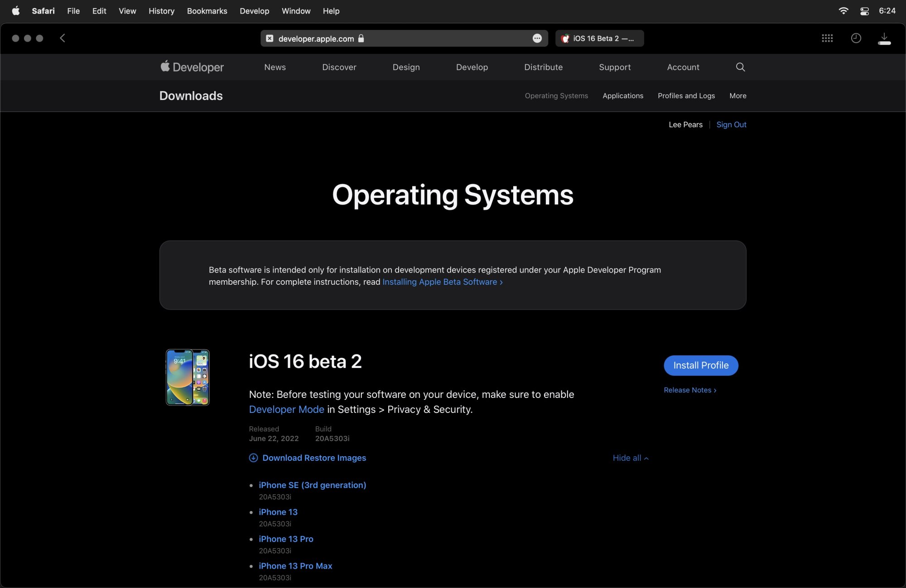Open the View menu

pos(127,11)
